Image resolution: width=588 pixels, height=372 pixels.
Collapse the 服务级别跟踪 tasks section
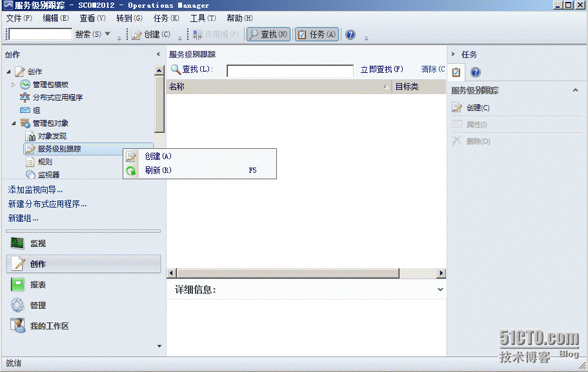[x=576, y=90]
